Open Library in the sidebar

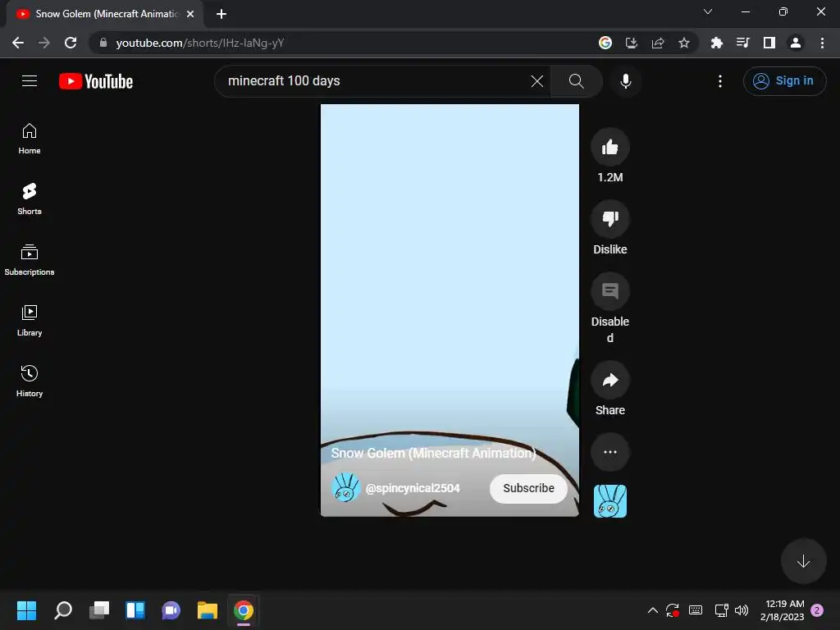30,321
